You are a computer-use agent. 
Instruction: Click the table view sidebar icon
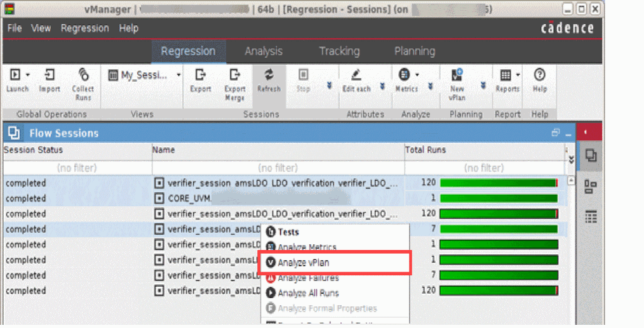coord(591,217)
